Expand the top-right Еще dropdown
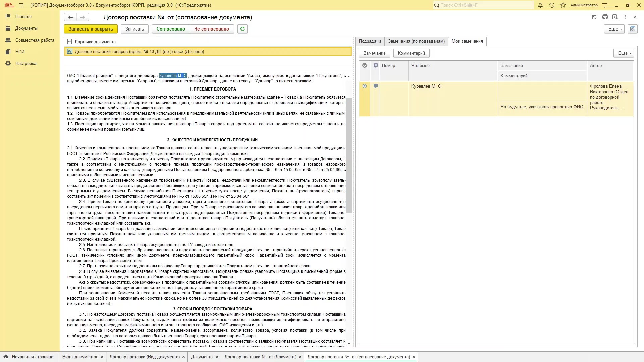This screenshot has width=644, height=362. click(x=615, y=29)
